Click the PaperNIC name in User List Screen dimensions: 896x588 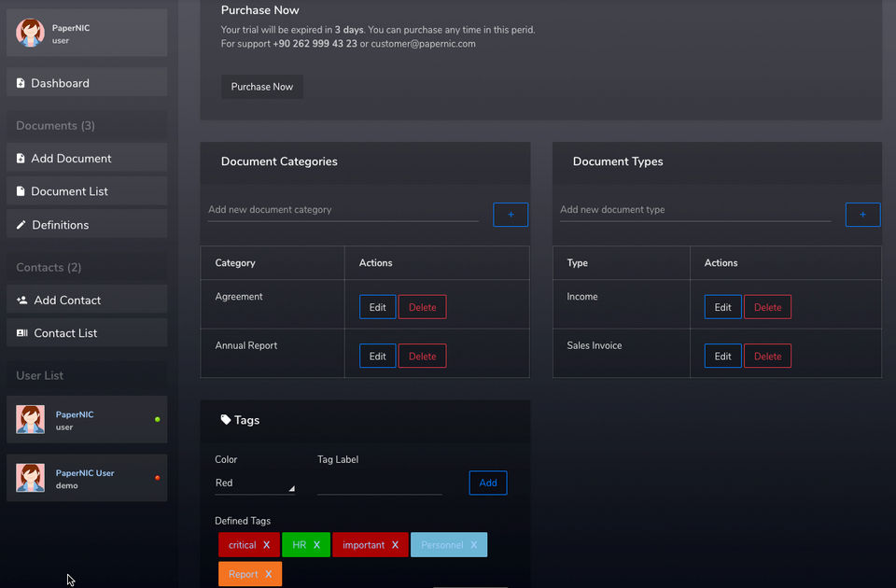pyautogui.click(x=75, y=414)
